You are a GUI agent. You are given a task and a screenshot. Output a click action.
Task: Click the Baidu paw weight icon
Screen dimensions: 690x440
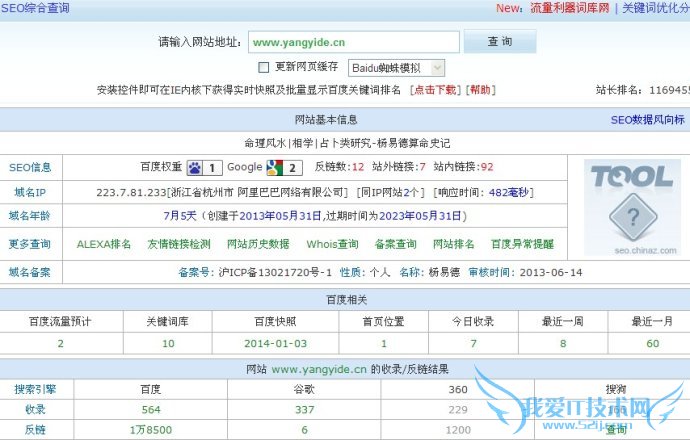click(195, 168)
